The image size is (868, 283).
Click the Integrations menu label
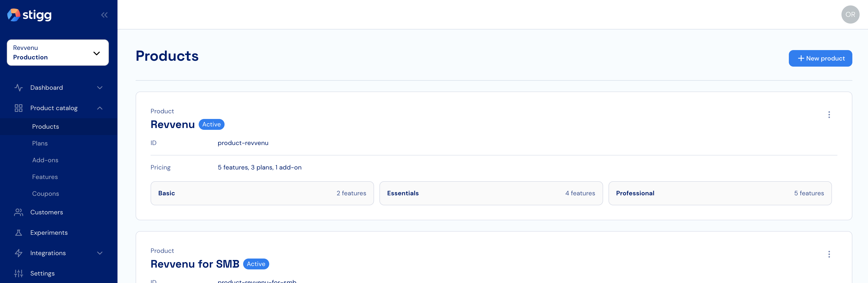(x=48, y=253)
